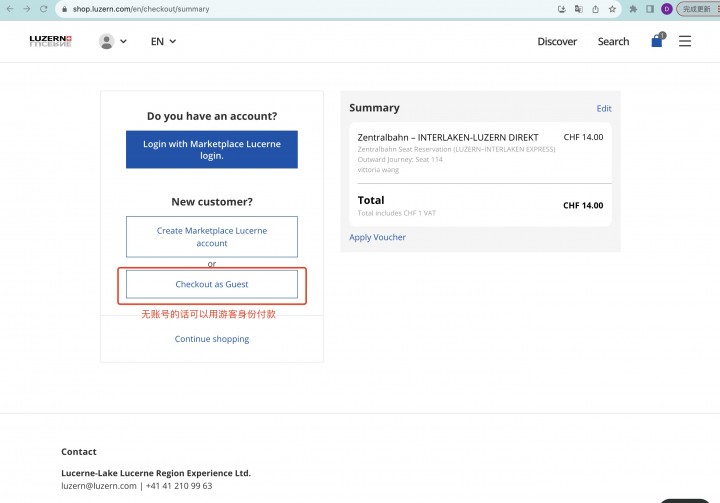Click the translate page icon
720x503 pixels.
579,9
